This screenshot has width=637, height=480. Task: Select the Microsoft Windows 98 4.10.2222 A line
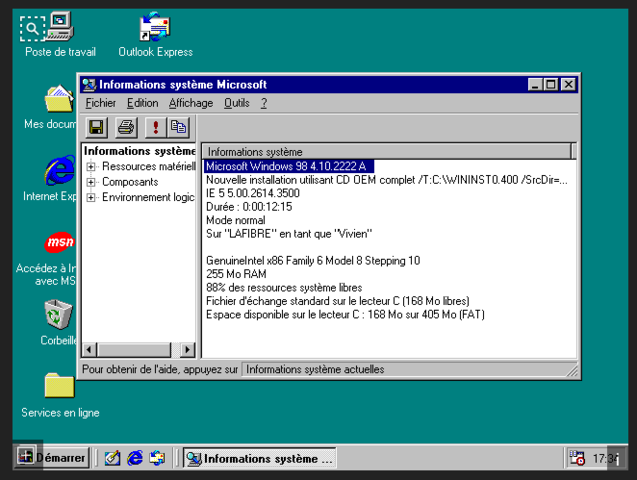(x=288, y=166)
